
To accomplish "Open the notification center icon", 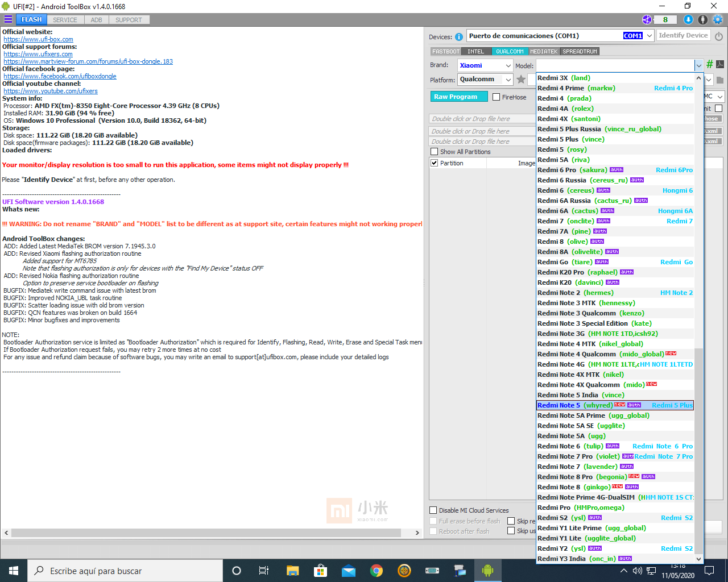I will pos(709,571).
